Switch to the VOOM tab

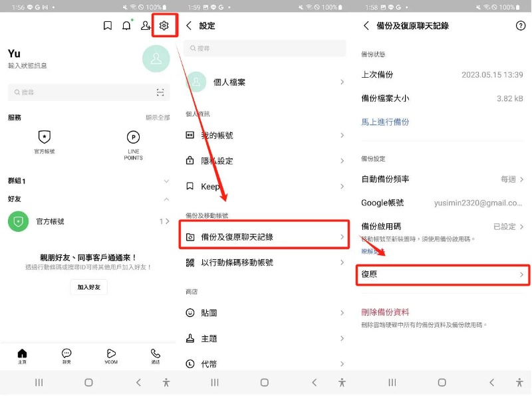111,355
